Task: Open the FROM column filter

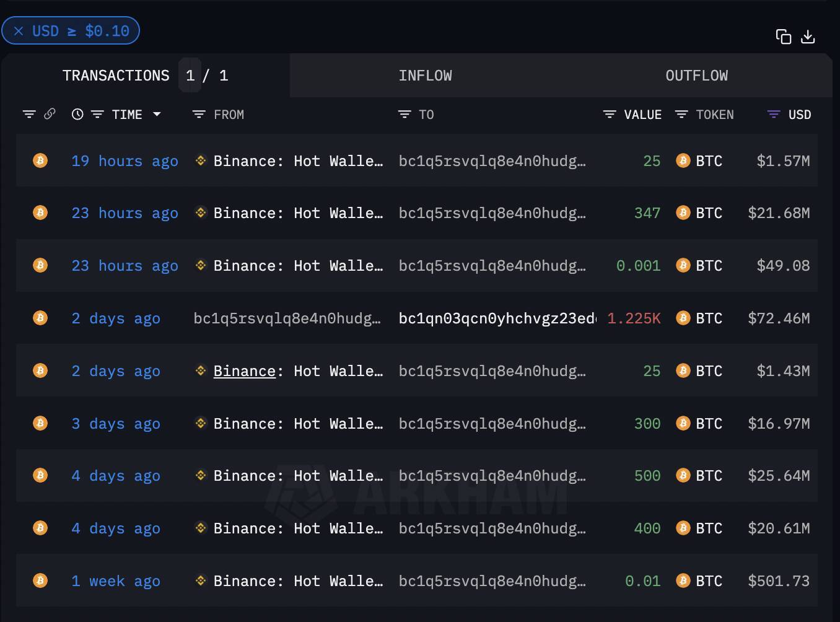Action: (199, 114)
